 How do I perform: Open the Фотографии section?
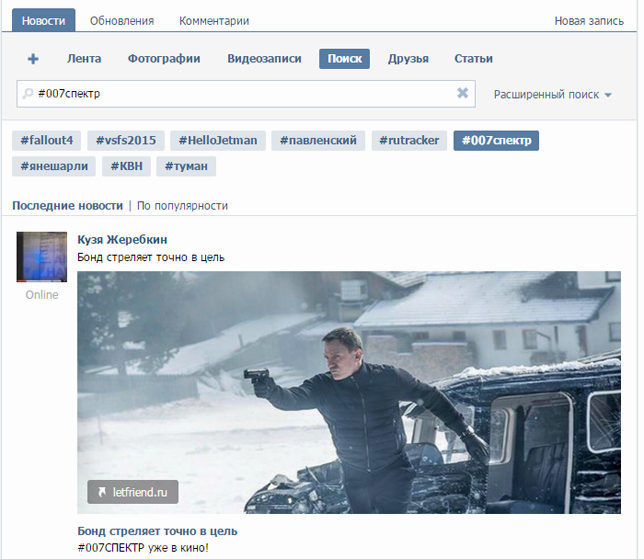click(x=164, y=59)
